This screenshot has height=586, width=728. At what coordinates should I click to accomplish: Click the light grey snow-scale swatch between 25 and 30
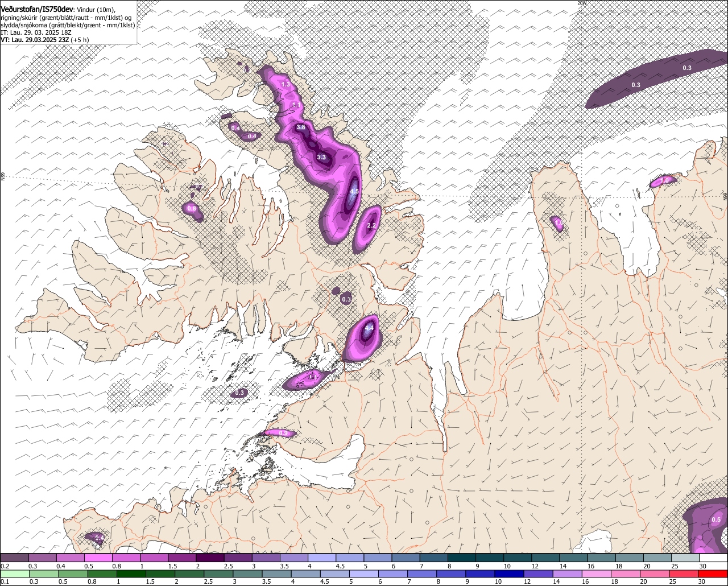[685, 558]
